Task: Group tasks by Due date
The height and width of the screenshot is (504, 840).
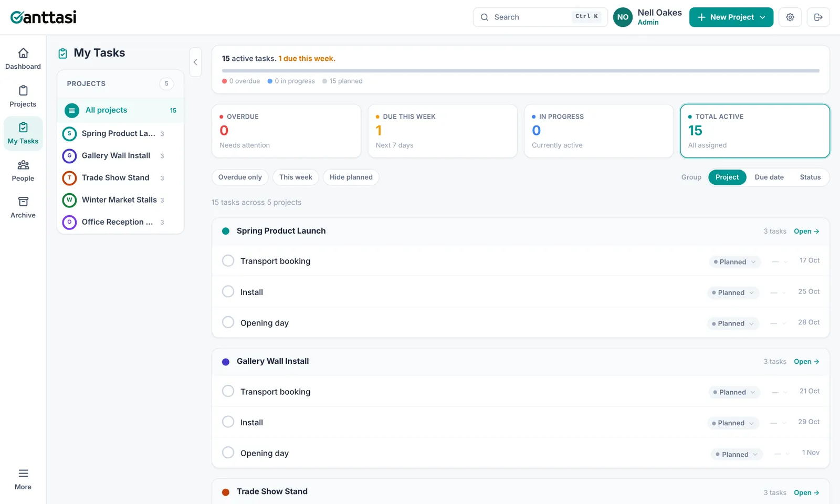Action: (x=769, y=177)
